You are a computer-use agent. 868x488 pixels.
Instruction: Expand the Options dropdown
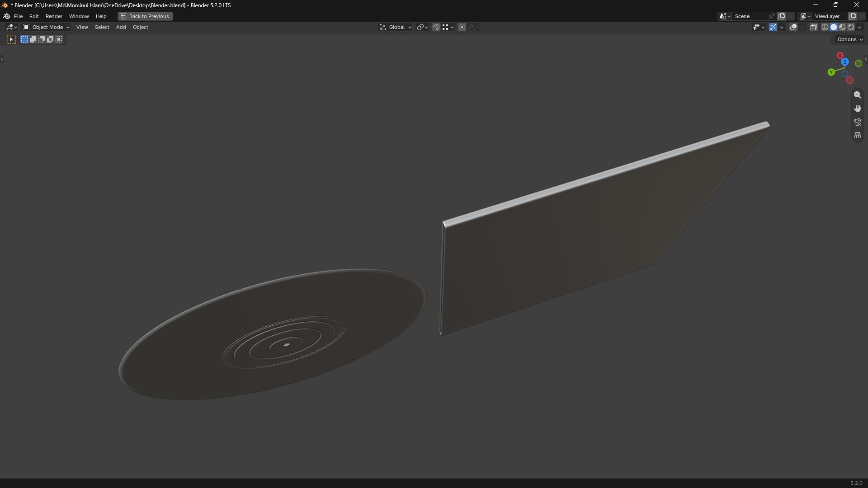[850, 40]
